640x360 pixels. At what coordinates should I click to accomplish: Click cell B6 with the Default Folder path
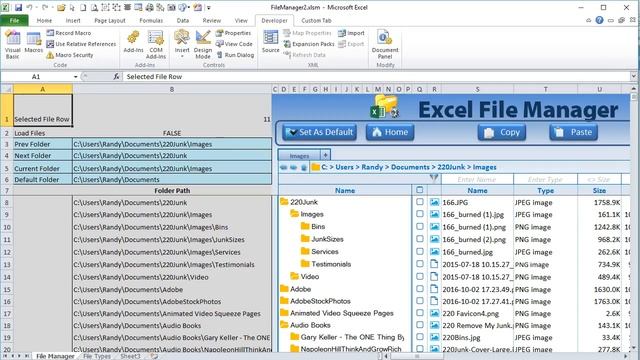pos(172,180)
